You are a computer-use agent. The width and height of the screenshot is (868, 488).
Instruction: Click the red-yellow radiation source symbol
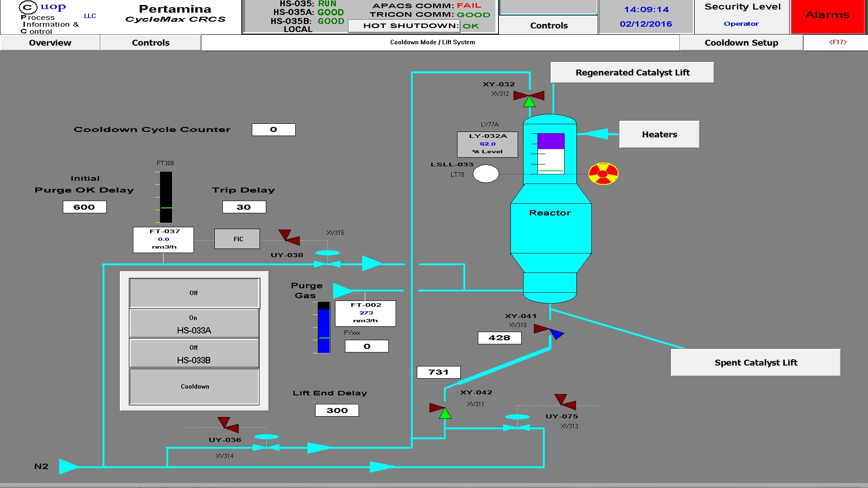tap(603, 174)
